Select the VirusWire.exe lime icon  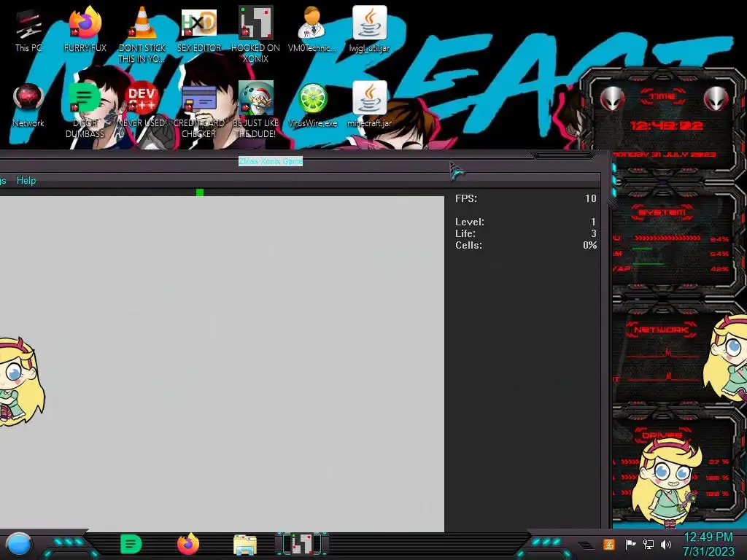[312, 105]
